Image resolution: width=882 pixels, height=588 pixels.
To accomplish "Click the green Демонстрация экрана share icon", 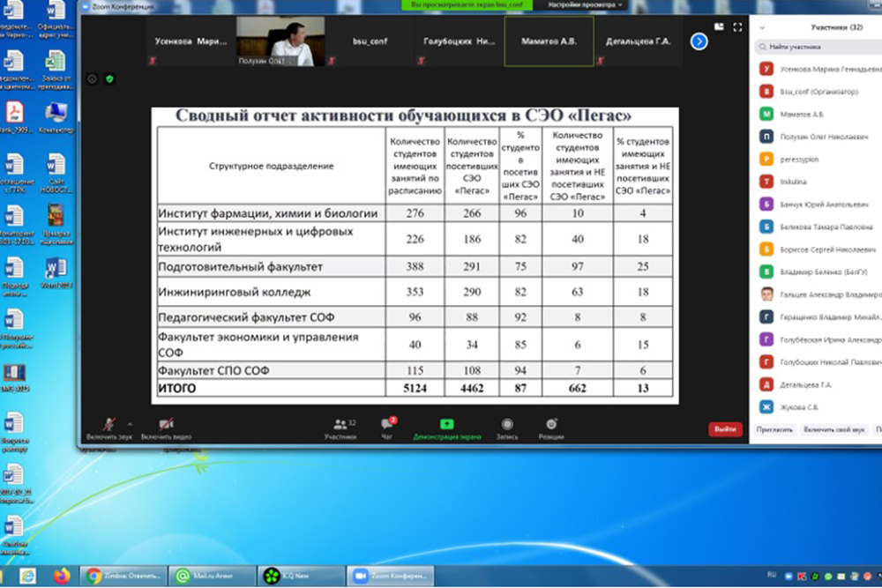I will tap(446, 425).
